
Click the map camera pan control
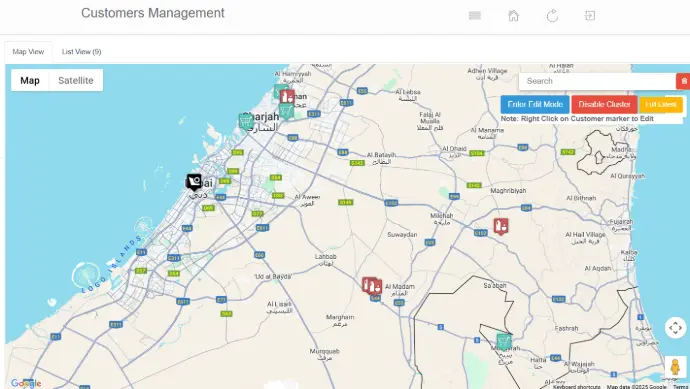(x=675, y=328)
